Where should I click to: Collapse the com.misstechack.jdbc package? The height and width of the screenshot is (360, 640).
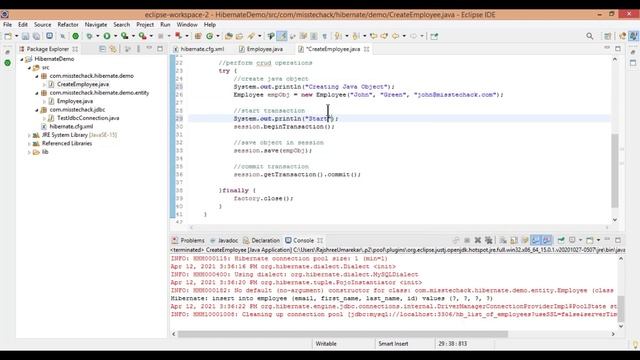pos(37,110)
